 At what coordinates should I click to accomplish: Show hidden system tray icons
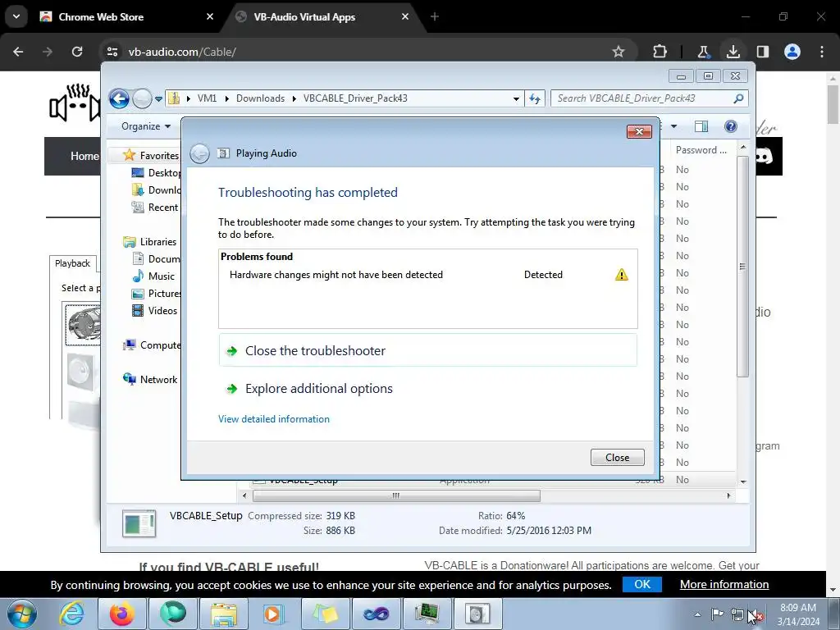click(x=697, y=614)
